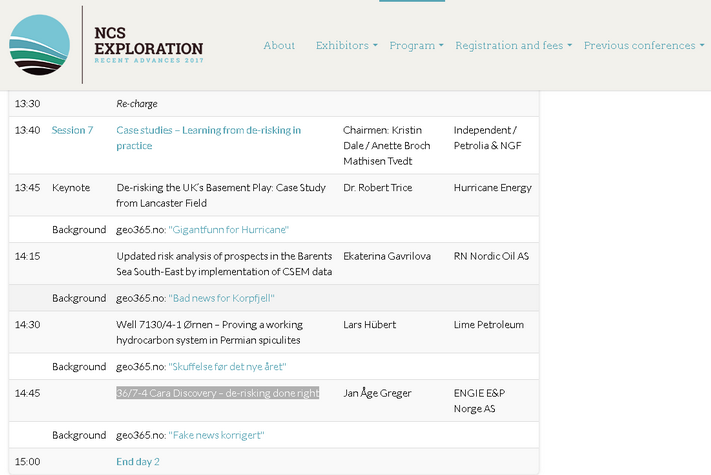Viewport: 711px width, 475px height.
Task: Click company ENGIE E&P Norge AS
Action: pyautogui.click(x=479, y=401)
